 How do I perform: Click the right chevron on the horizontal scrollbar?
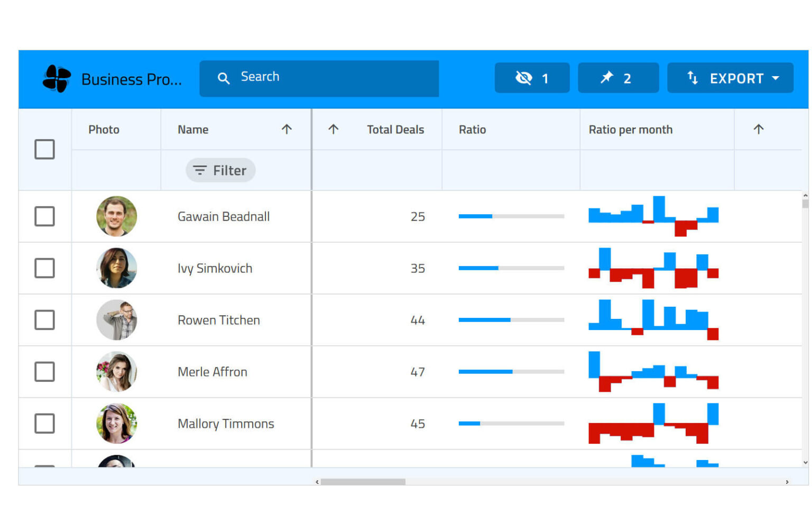pos(787,482)
